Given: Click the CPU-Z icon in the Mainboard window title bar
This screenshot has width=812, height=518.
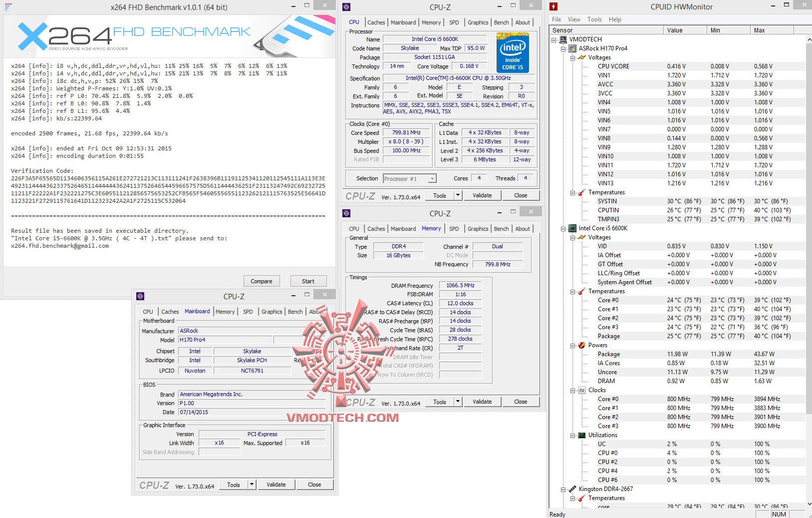Looking at the screenshot, I should point(140,296).
